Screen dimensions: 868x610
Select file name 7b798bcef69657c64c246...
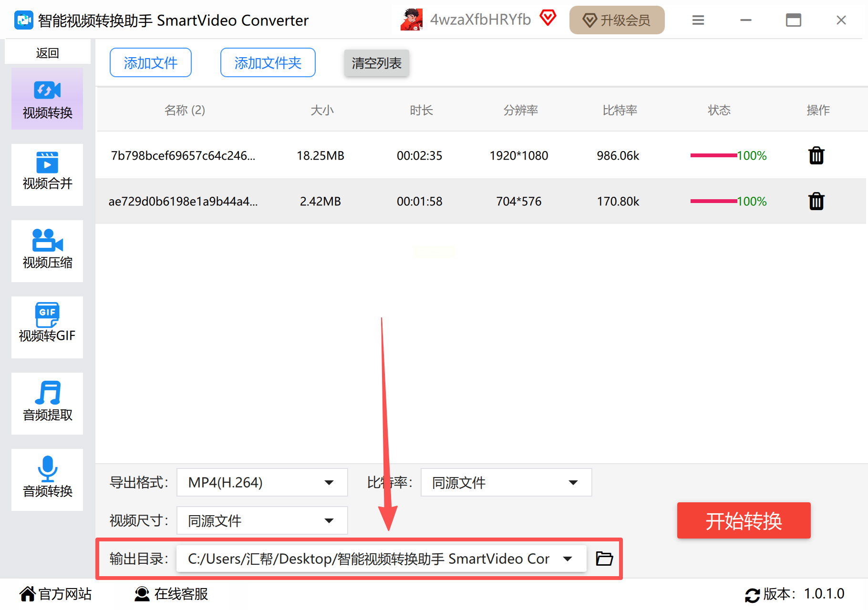[183, 155]
